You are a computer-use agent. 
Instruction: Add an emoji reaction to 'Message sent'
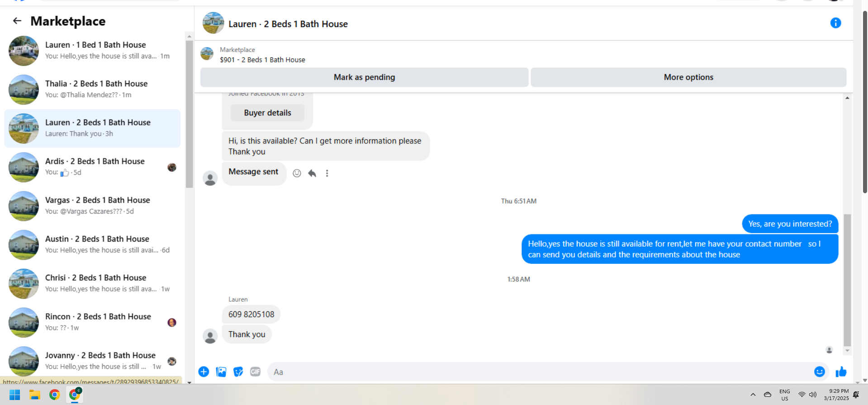point(297,173)
